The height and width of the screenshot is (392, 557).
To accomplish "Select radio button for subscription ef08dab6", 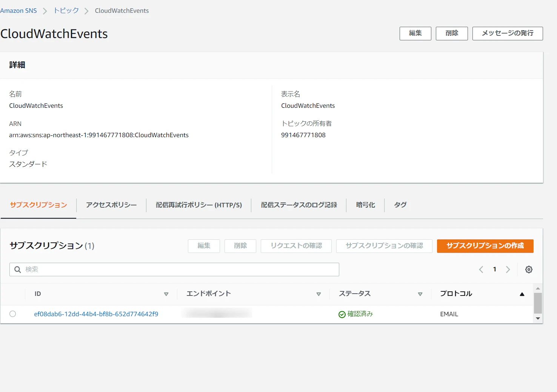I will [x=13, y=314].
